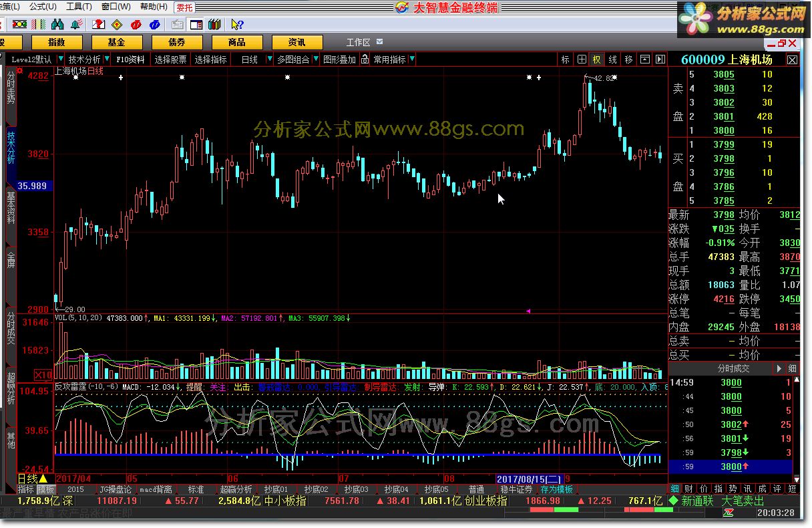812x528 pixels.
Task: Click the 图形叠加 button
Action: coord(340,59)
